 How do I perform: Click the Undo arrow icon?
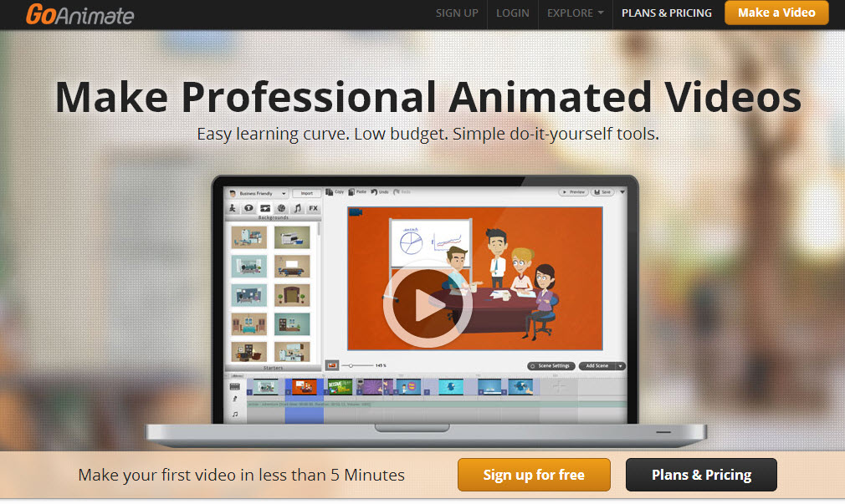374,192
